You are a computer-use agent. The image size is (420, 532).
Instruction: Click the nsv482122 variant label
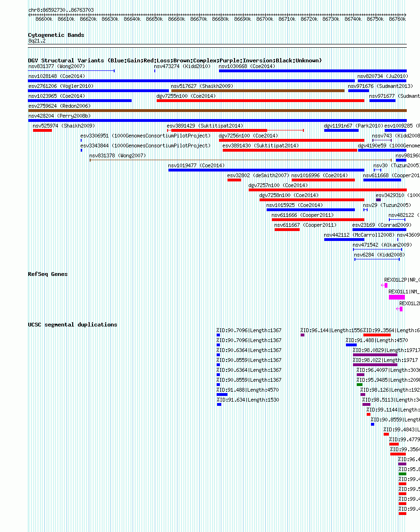pyautogui.click(x=404, y=215)
